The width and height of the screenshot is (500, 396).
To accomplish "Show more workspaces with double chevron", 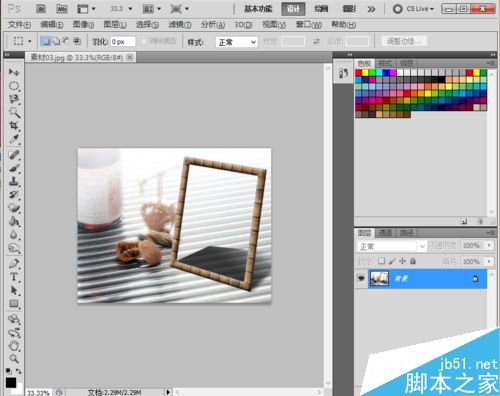I will pos(371,9).
